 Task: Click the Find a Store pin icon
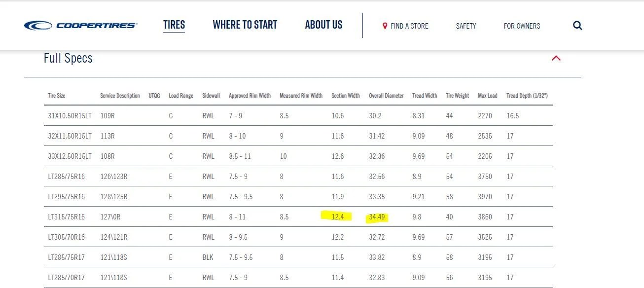pyautogui.click(x=385, y=26)
